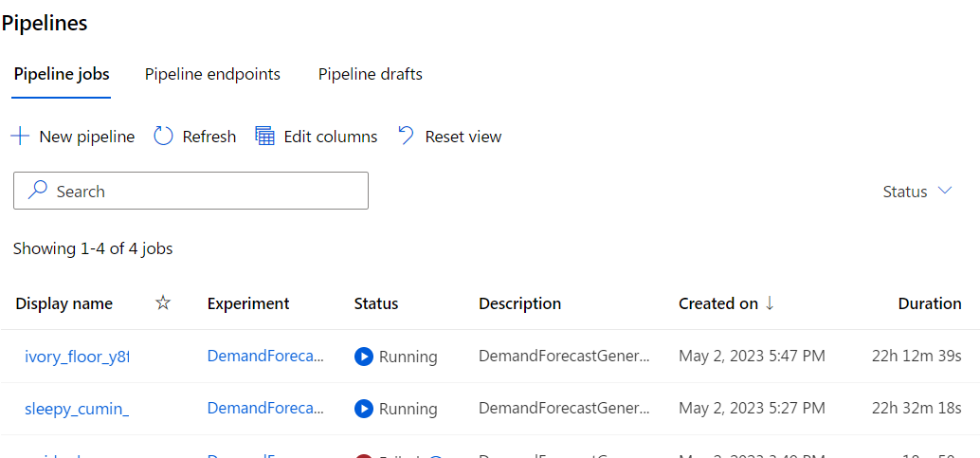Click the Edit columns table icon
The image size is (980, 458).
[264, 137]
